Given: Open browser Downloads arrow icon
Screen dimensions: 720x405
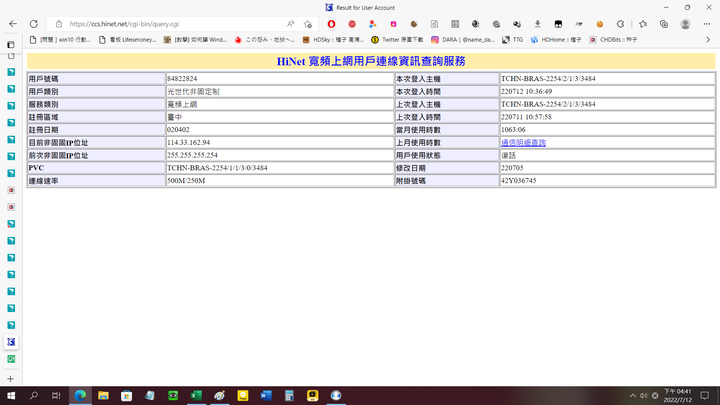Looking at the screenshot, I should pos(537,24).
